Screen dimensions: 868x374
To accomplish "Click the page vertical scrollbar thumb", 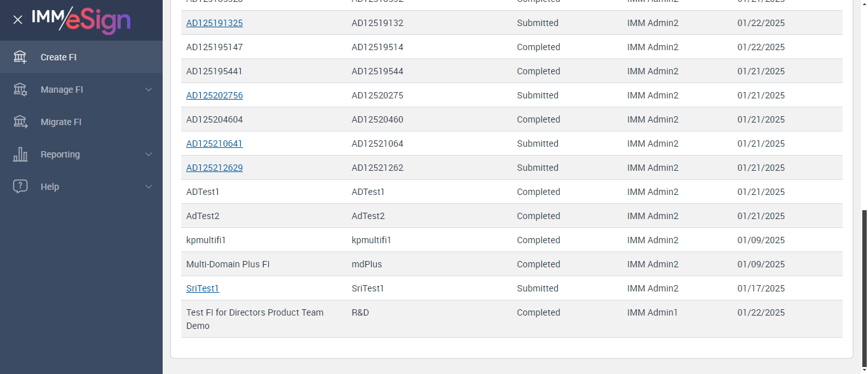I will point(864,289).
